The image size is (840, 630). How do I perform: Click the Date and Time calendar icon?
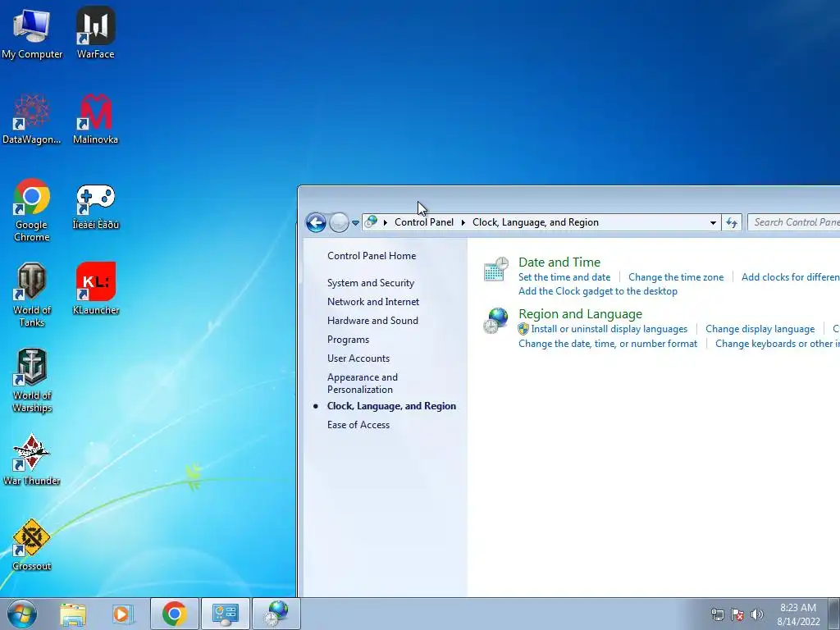click(x=495, y=269)
